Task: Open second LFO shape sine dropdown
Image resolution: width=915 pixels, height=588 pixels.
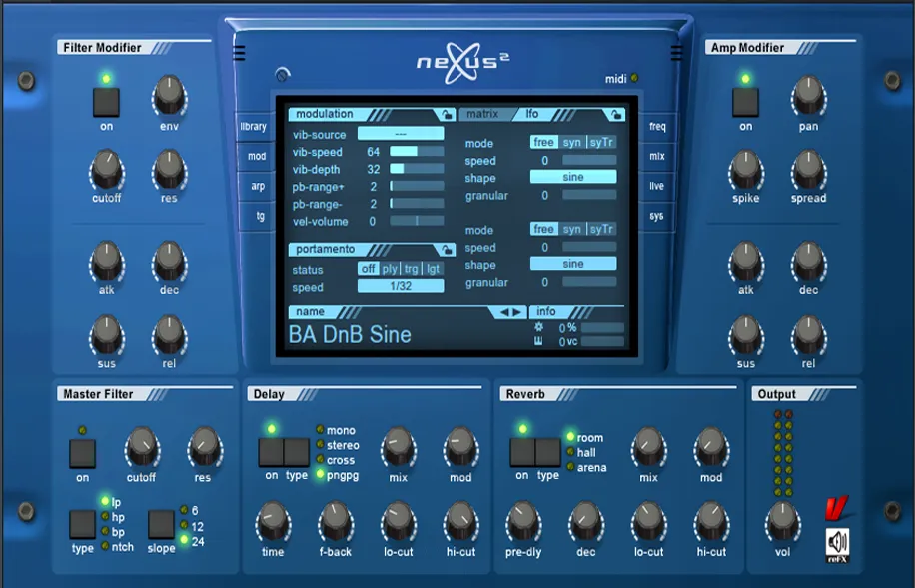Action: click(573, 264)
